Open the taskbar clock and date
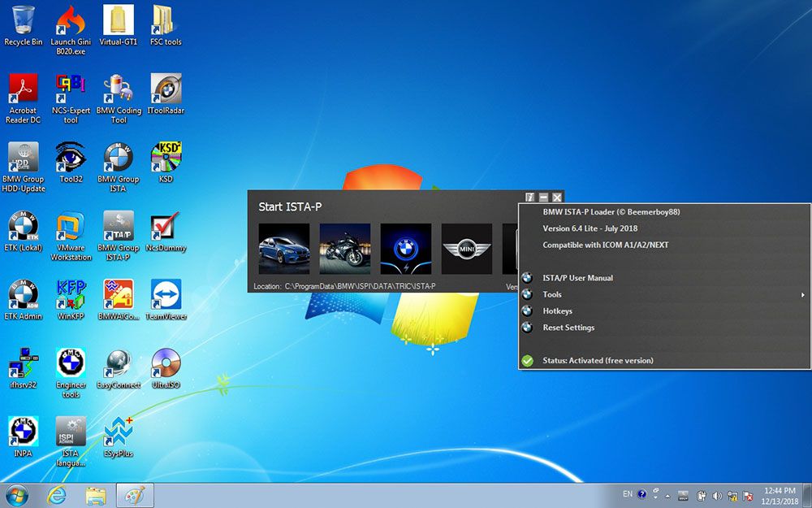812x508 pixels. [x=780, y=496]
